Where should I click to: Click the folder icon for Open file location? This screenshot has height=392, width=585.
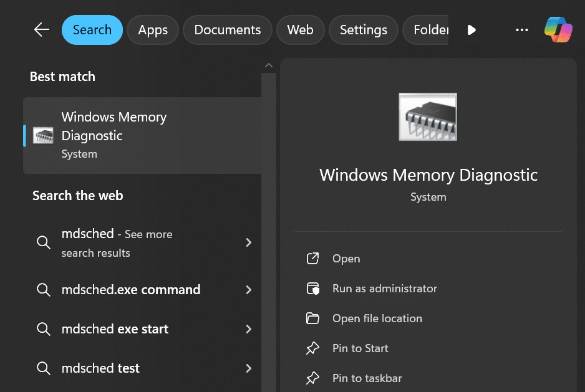point(312,318)
